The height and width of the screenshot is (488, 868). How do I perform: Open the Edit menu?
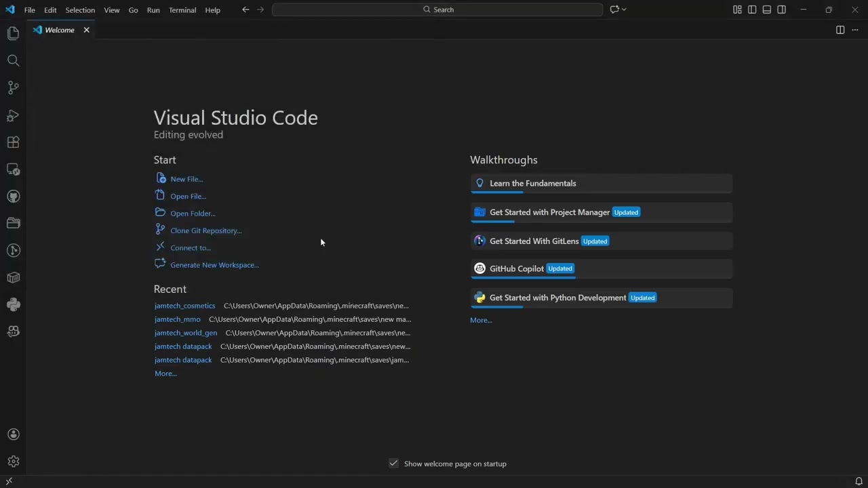[50, 10]
